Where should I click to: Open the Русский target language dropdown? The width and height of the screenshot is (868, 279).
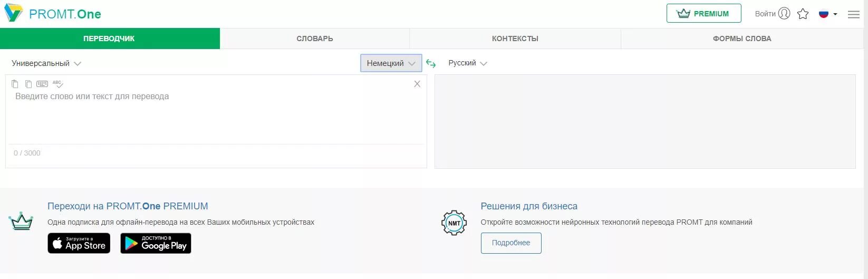[x=467, y=63]
